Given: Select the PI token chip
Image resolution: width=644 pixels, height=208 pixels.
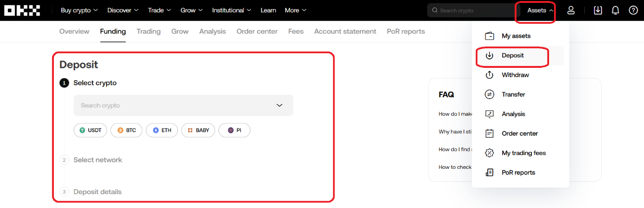Looking at the screenshot, I should [234, 130].
